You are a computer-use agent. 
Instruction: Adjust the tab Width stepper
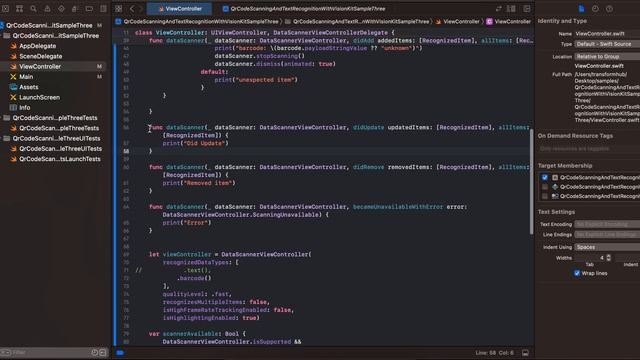point(609,258)
